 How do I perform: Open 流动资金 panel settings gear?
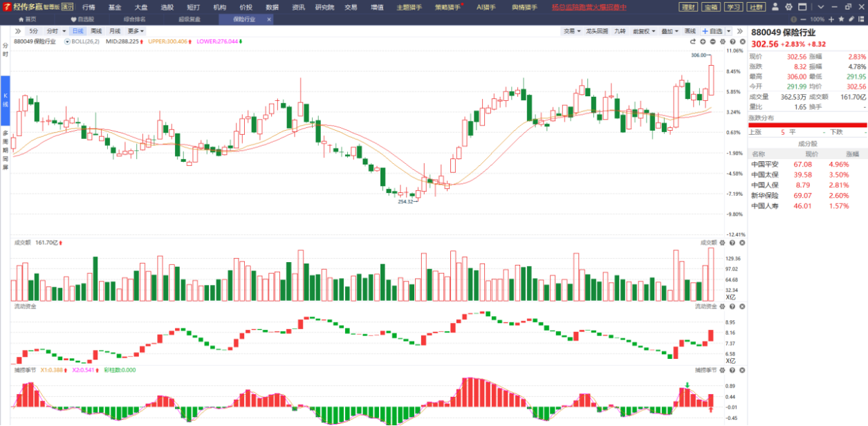pyautogui.click(x=722, y=306)
